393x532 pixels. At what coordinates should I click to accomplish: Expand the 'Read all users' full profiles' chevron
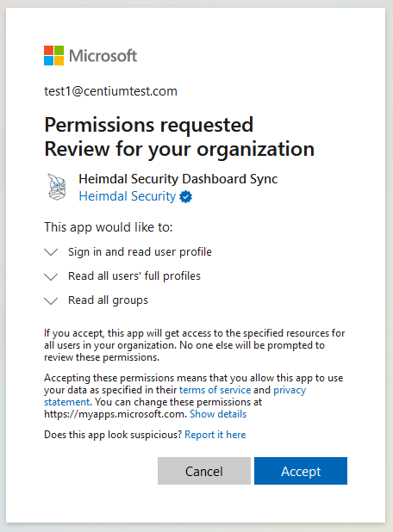(51, 276)
